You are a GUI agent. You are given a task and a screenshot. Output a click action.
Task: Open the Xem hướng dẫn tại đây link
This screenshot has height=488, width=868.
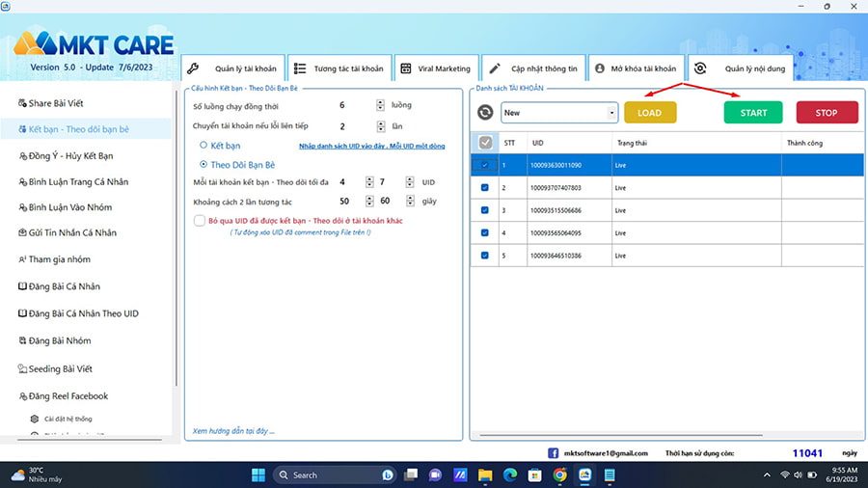click(x=233, y=431)
